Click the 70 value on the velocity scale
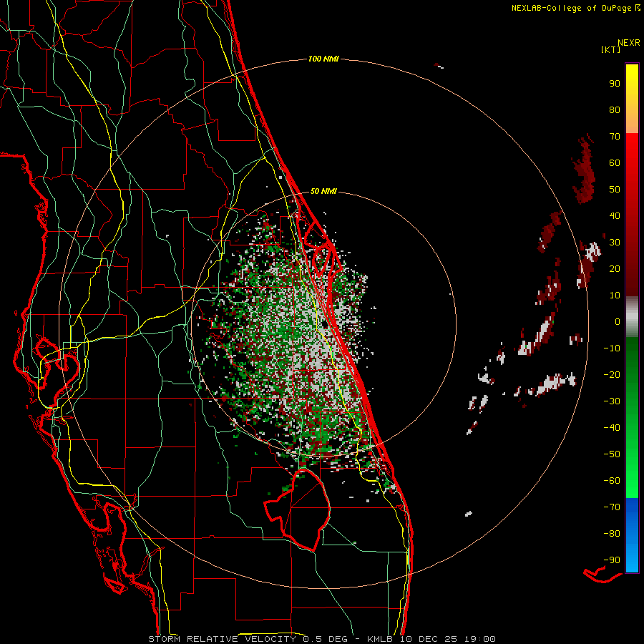The image size is (644, 644). click(615, 137)
